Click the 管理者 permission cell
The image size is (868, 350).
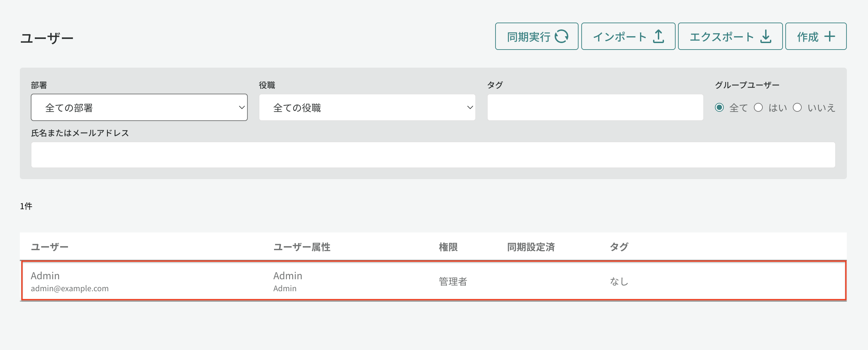click(x=453, y=281)
